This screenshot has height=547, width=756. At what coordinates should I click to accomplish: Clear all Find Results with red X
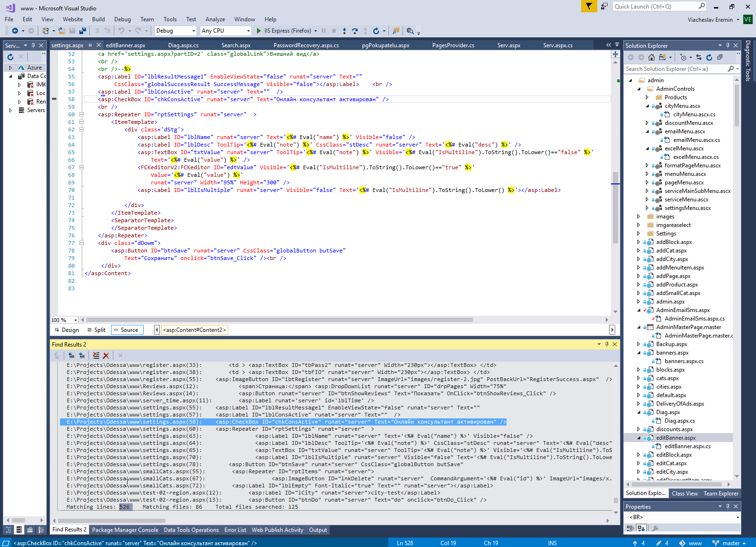point(106,356)
